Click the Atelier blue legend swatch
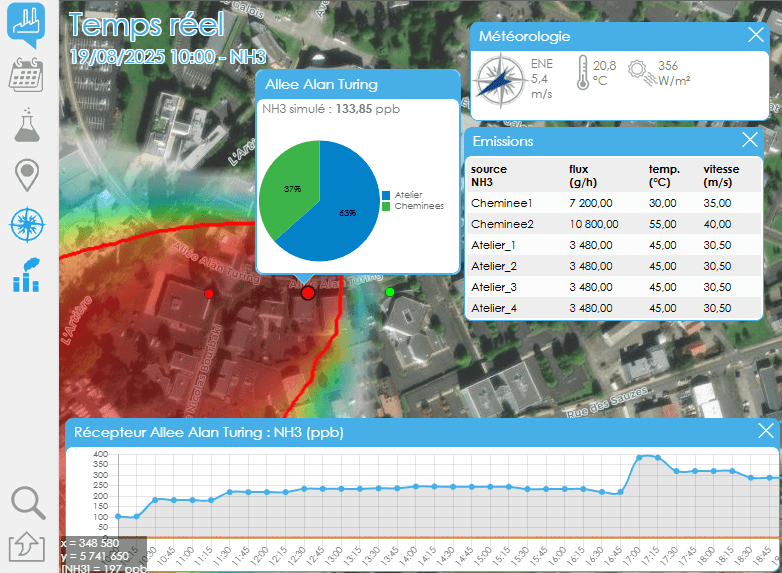782x573 pixels. coord(386,195)
